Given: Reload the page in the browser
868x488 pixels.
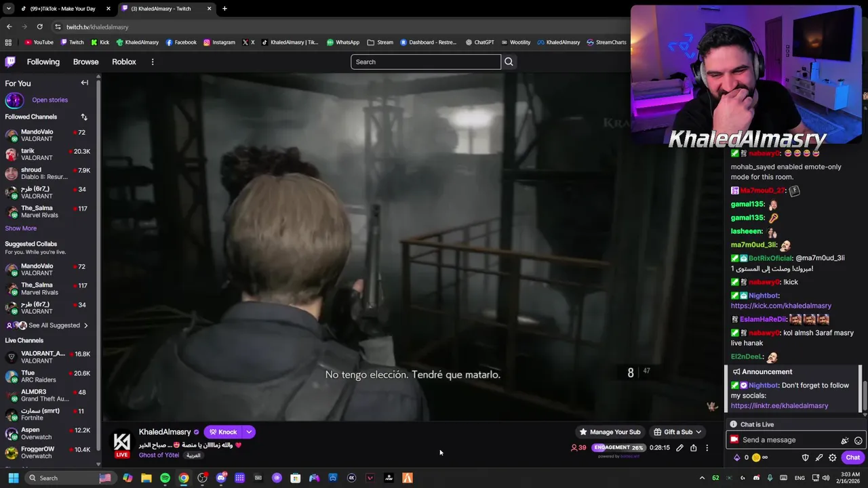Looking at the screenshot, I should (39, 26).
